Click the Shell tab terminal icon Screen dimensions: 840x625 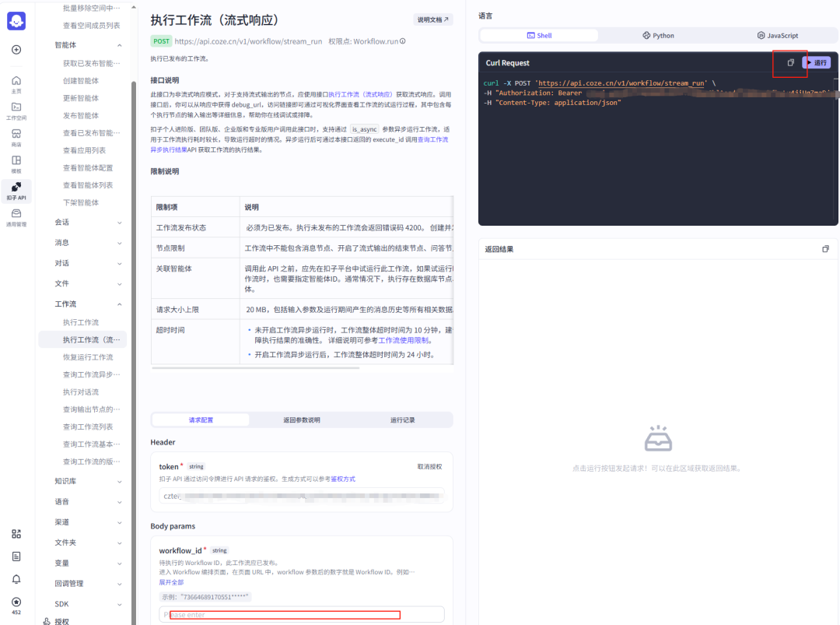pyautogui.click(x=530, y=35)
